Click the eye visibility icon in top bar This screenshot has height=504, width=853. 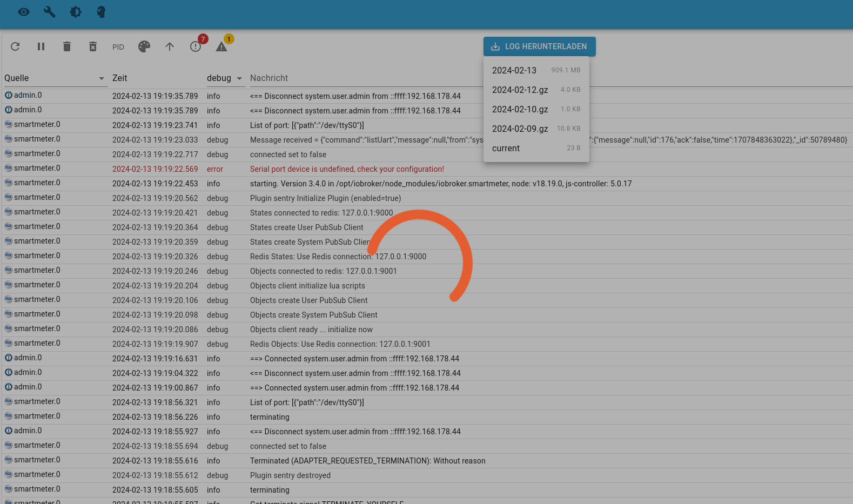24,12
